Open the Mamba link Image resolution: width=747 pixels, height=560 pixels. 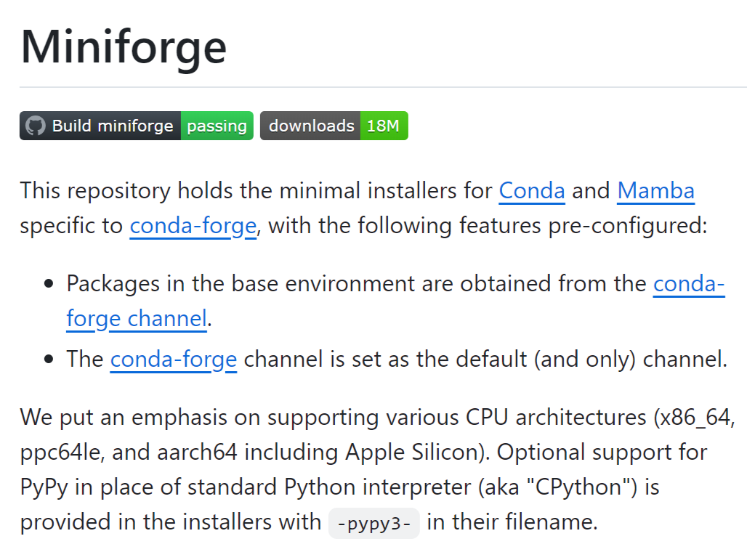(x=655, y=191)
